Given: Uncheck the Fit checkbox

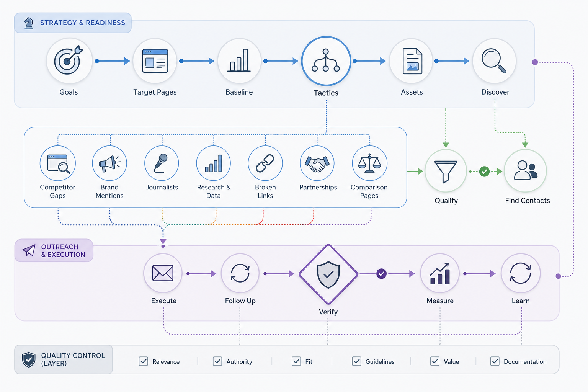Looking at the screenshot, I should 296,361.
